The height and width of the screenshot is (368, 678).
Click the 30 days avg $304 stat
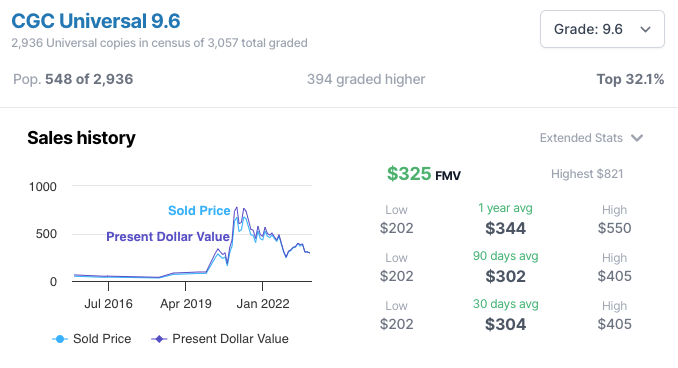pyautogui.click(x=505, y=315)
